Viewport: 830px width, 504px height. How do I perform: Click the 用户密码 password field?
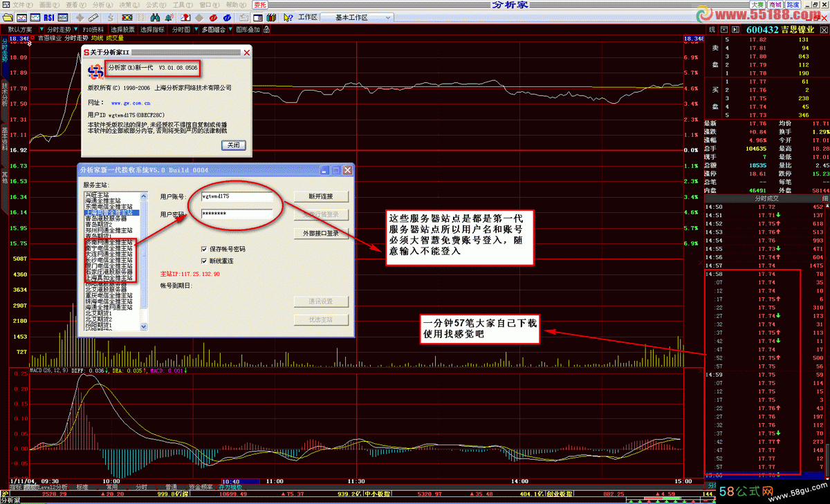point(237,214)
